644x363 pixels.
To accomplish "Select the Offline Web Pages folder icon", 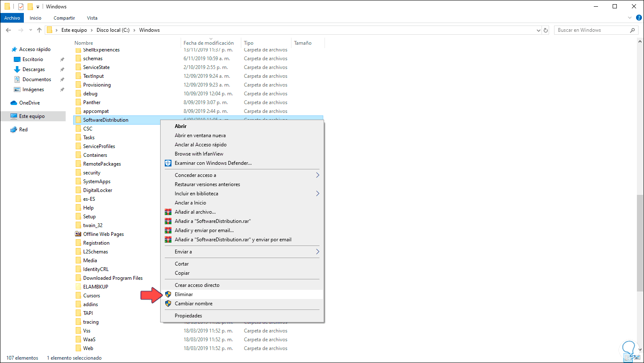I will 78,234.
